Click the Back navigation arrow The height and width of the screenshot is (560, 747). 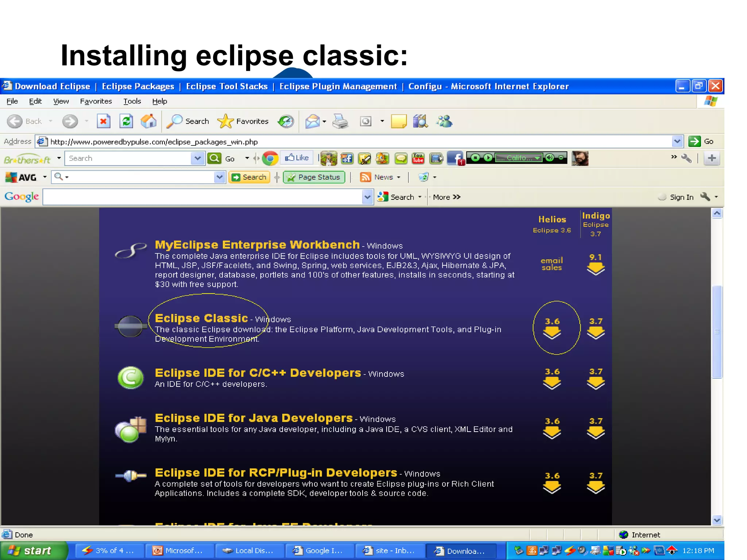pyautogui.click(x=15, y=121)
